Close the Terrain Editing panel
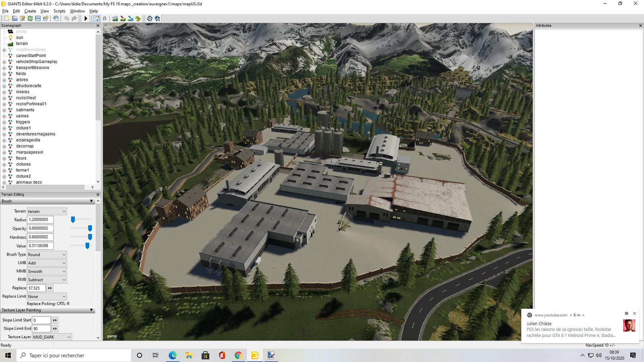The width and height of the screenshot is (644, 362). click(x=98, y=194)
